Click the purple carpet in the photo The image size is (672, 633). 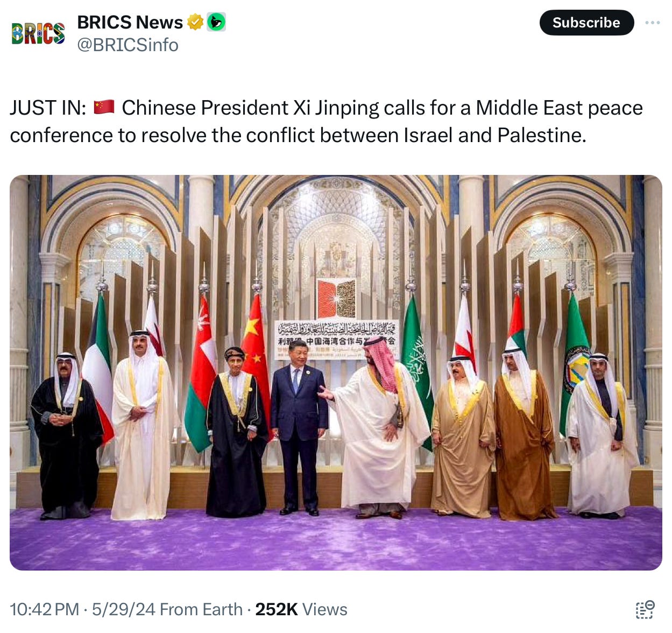(336, 541)
